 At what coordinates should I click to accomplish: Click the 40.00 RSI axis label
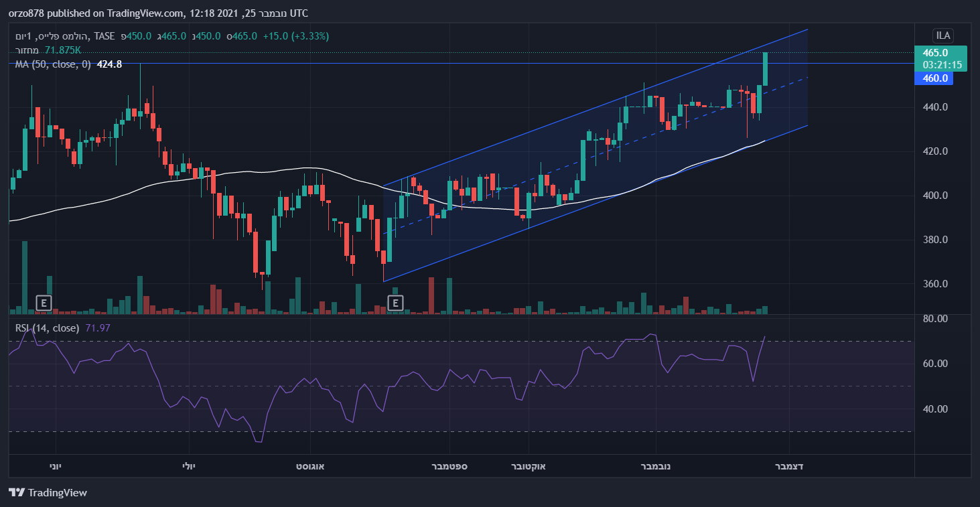pos(934,409)
